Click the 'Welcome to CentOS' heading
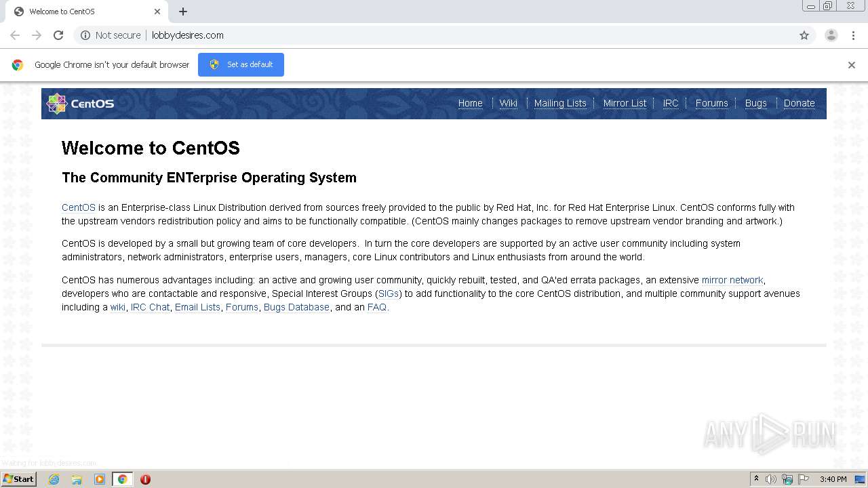Screen dimensions: 868x488 (151, 148)
